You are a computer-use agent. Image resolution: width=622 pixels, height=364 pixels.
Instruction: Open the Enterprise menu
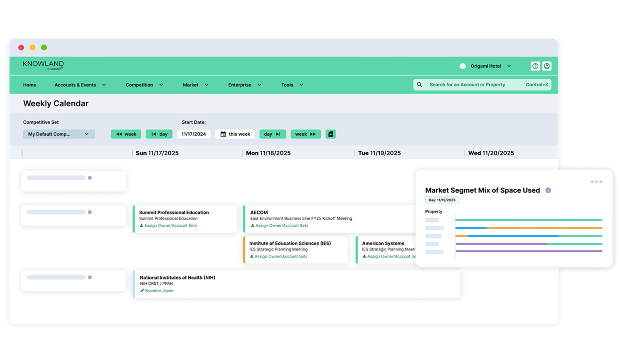click(x=245, y=85)
